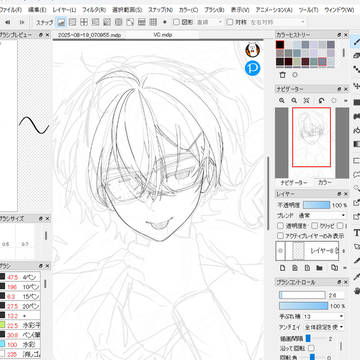Open the レイヤー menu
Screen dimensions: 360x360
click(64, 10)
